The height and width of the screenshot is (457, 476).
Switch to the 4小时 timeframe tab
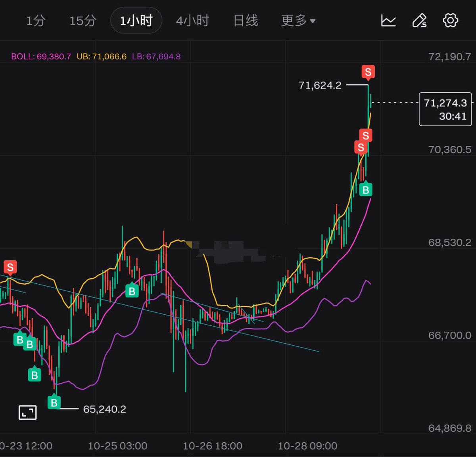pos(192,21)
